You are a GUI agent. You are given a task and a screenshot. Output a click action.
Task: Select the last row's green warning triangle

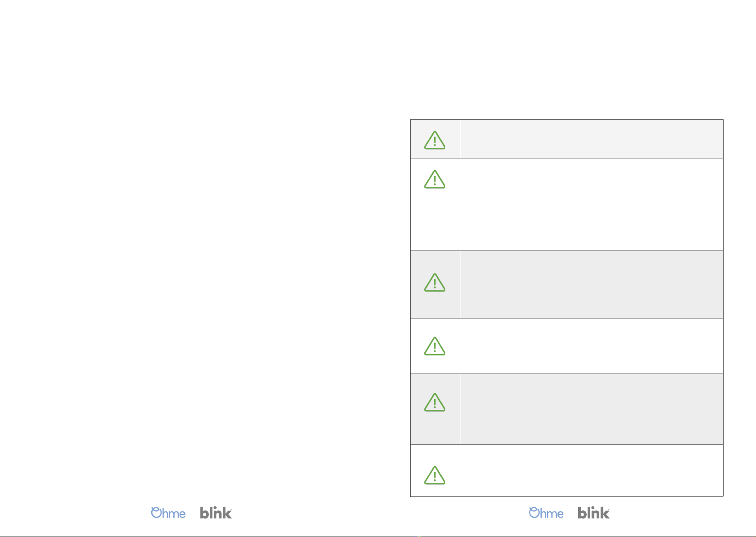[435, 475]
